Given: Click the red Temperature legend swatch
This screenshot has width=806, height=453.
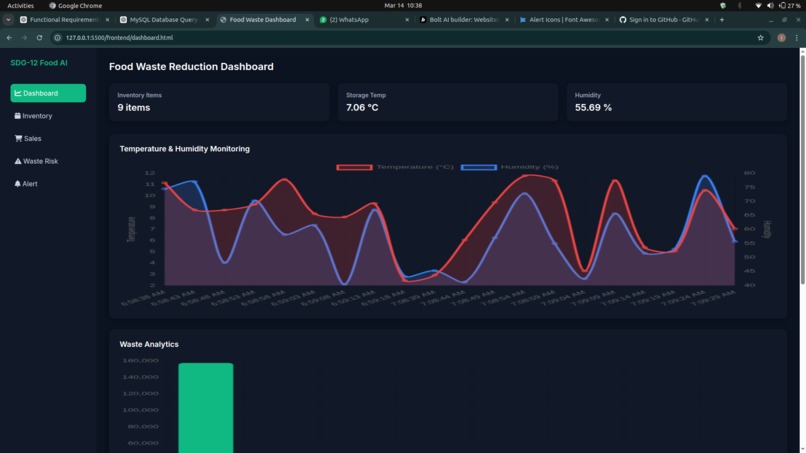Looking at the screenshot, I should (354, 167).
